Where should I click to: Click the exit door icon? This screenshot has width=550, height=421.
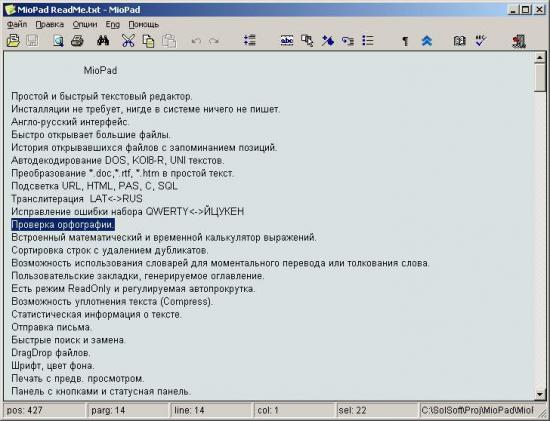519,41
